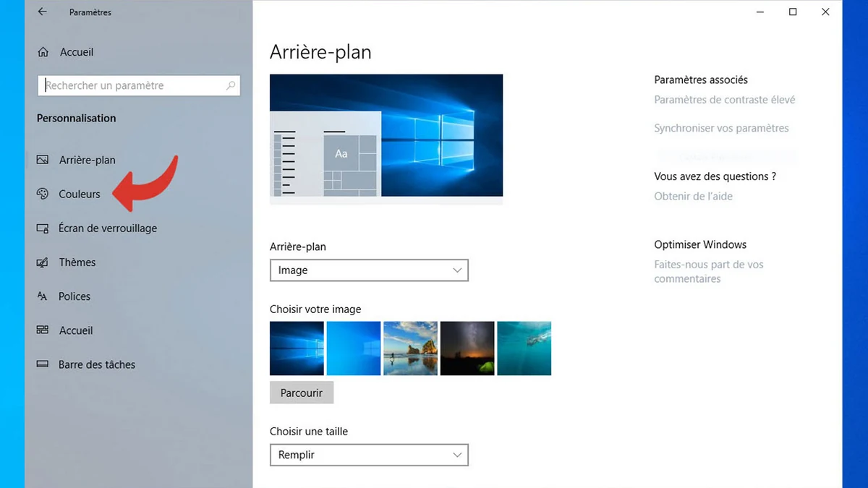Open the Choisir une taille dropdown
868x488 pixels.
coord(369,455)
